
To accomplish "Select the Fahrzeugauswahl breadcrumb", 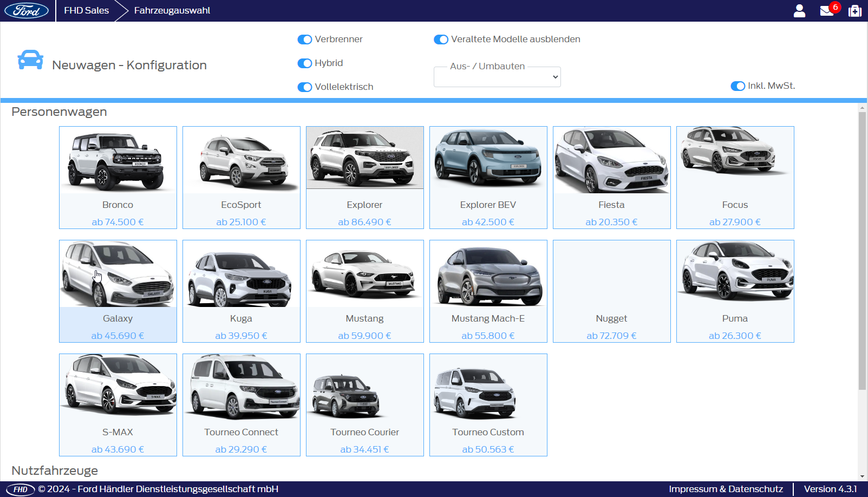I will (x=172, y=10).
